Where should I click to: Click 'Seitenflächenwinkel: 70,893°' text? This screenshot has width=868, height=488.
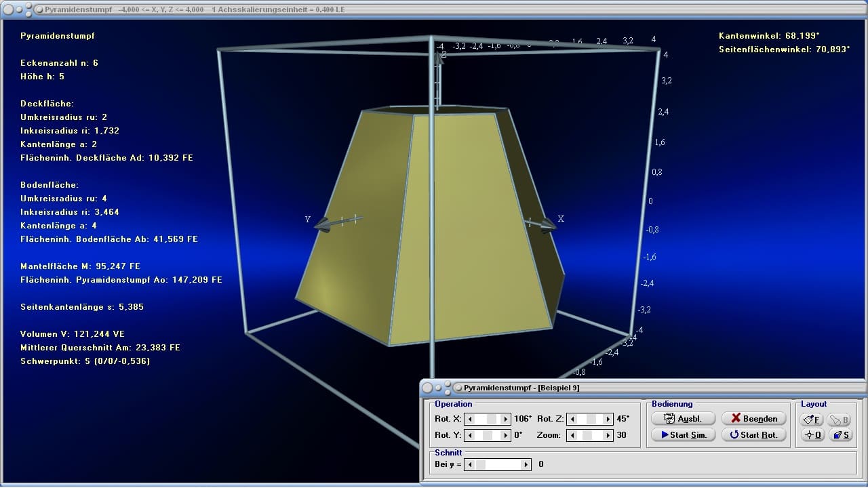pyautogui.click(x=785, y=49)
